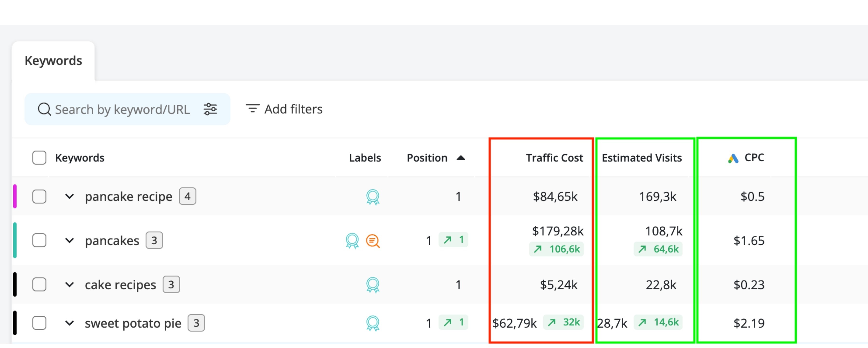Click the magenta color tag on pancake recipe
Screen dimensions: 868x348
click(15, 196)
